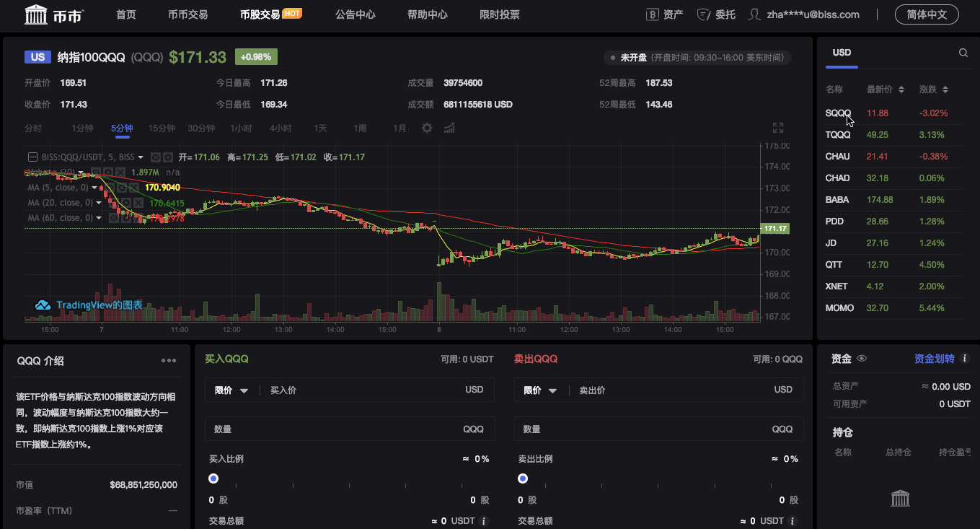
Task: Select the MOMO row in list
Action: pyautogui.click(x=894, y=308)
